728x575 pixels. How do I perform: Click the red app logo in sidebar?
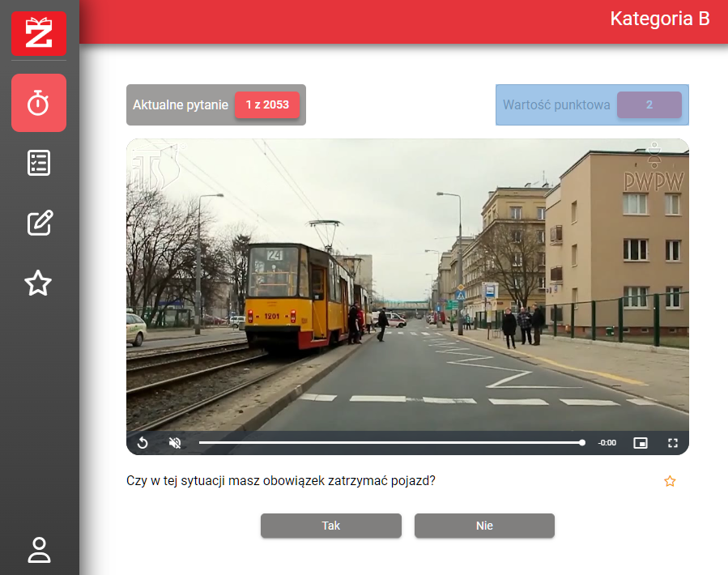(x=39, y=33)
